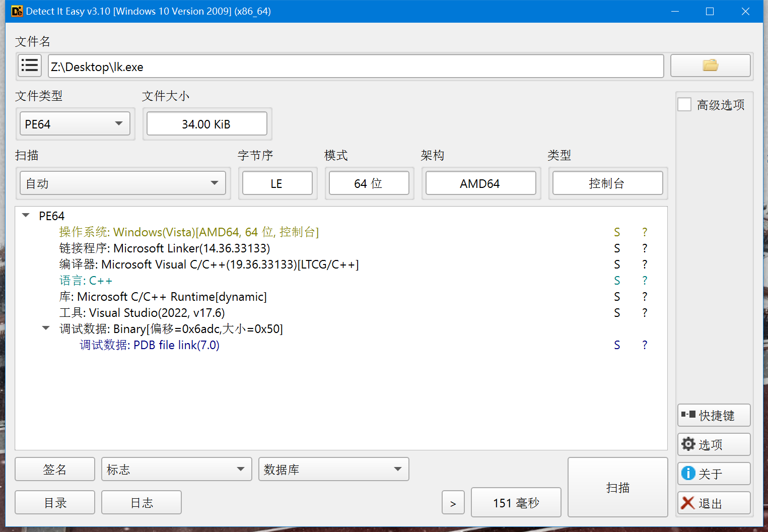
Task: Enable the 高级选项 checkbox
Action: coord(684,105)
